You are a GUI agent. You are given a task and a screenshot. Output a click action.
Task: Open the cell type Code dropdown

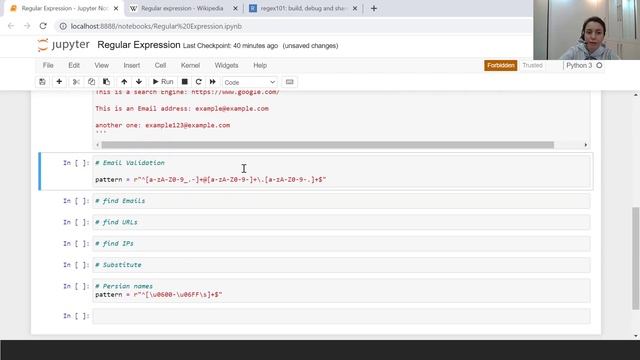point(250,82)
